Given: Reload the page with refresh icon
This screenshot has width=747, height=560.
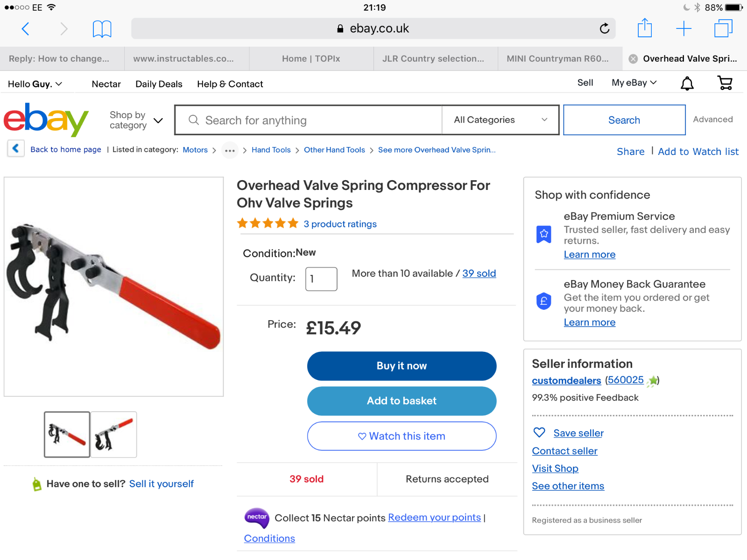Looking at the screenshot, I should pyautogui.click(x=604, y=28).
